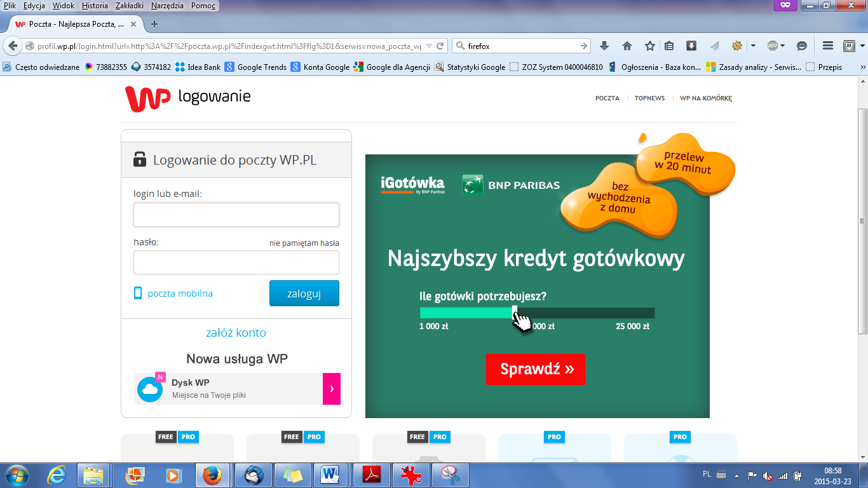Select the Poczta - Najlepsza Poczta tab

pos(76,24)
